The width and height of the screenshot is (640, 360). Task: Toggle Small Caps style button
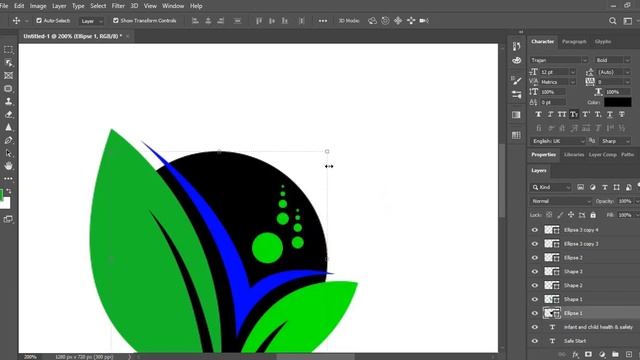[574, 115]
